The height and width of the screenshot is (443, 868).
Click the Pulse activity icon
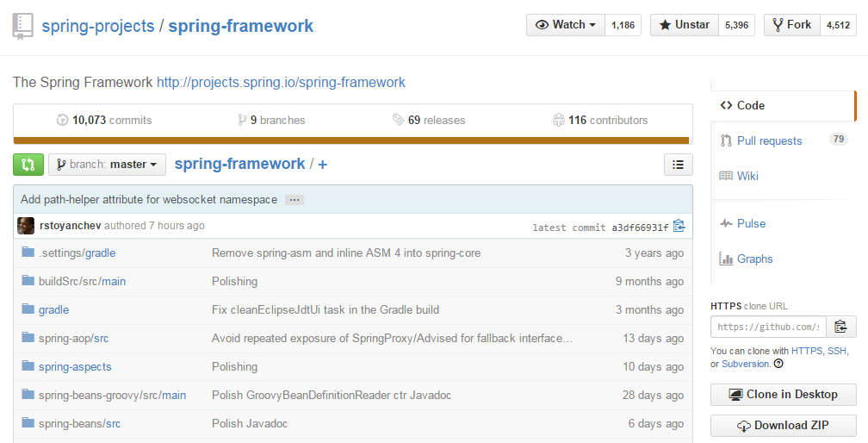pyautogui.click(x=726, y=224)
